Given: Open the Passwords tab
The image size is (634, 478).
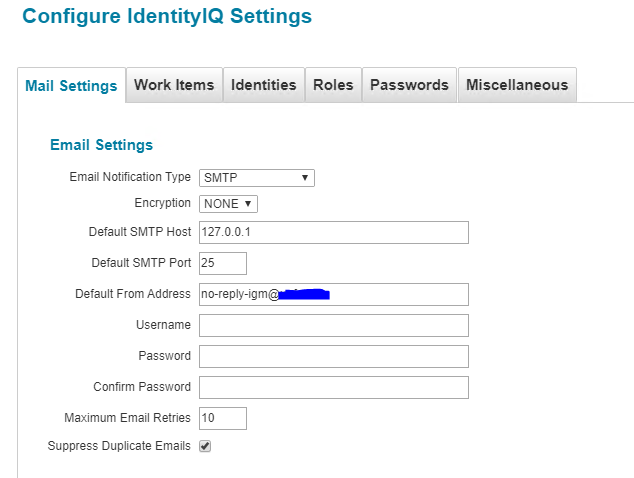Looking at the screenshot, I should (x=409, y=85).
